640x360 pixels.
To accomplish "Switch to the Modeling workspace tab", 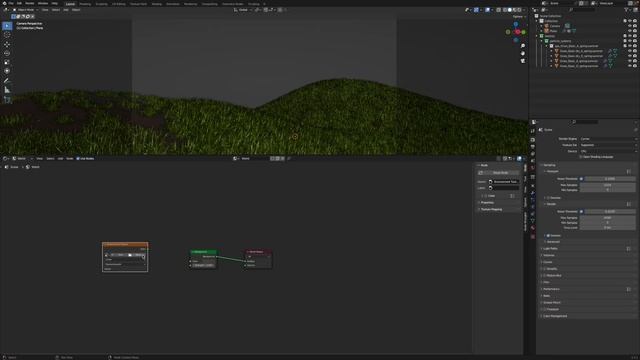I will (x=85, y=4).
